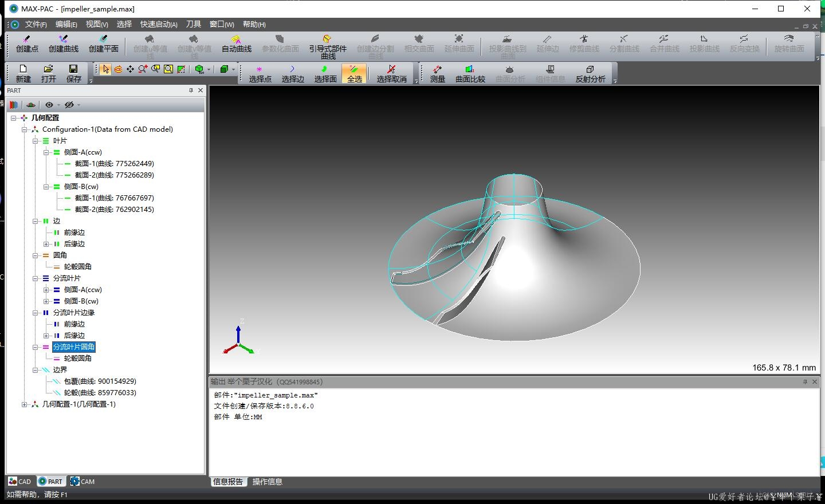Image resolution: width=825 pixels, height=504 pixels.
Task: Click the colored layers icon in PART panel
Action: coord(14,105)
